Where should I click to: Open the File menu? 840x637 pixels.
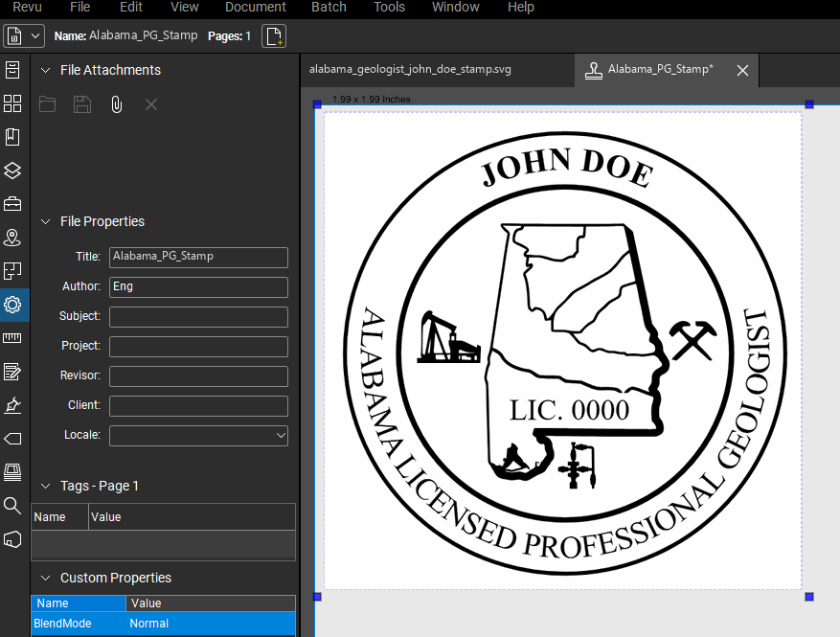(79, 7)
